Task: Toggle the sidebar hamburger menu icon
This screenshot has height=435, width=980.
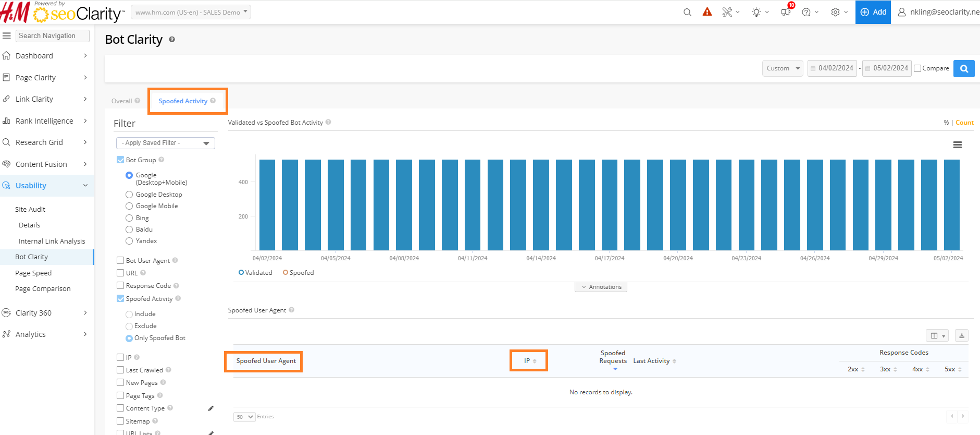Action: (x=7, y=36)
